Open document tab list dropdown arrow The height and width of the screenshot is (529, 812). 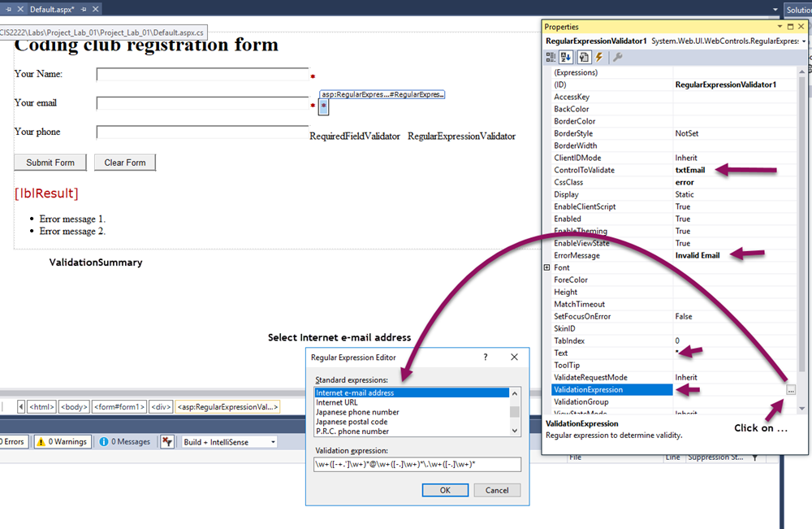(775, 10)
